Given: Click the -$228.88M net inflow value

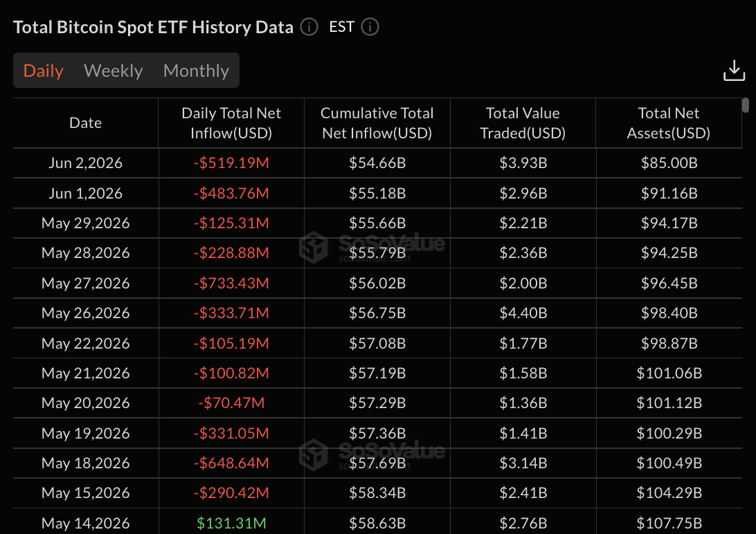Looking at the screenshot, I should 231,252.
